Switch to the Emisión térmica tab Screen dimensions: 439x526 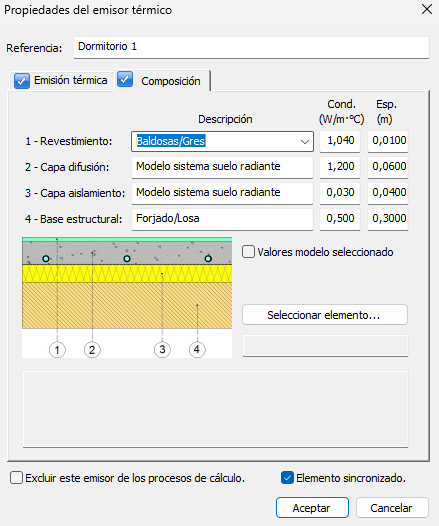[x=70, y=81]
